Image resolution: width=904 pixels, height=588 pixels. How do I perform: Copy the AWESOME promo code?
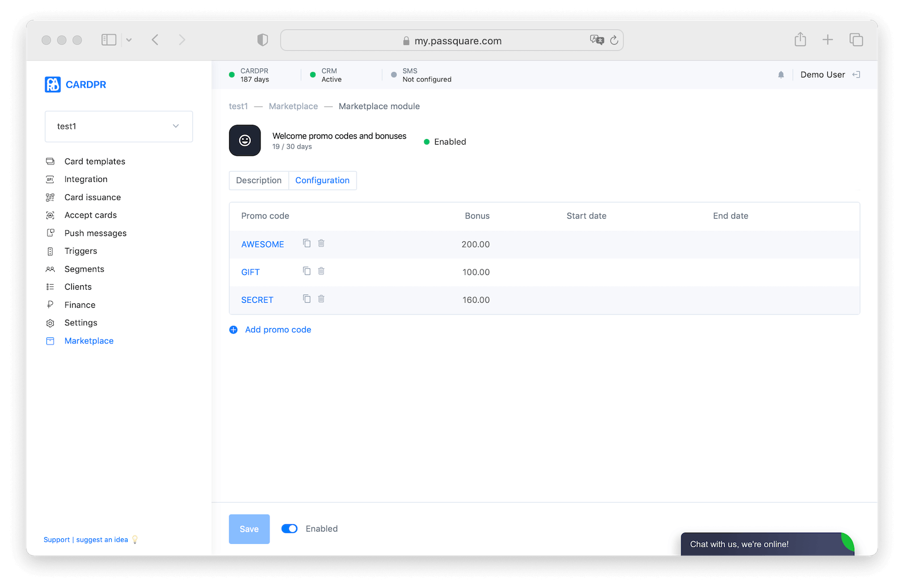(x=307, y=243)
